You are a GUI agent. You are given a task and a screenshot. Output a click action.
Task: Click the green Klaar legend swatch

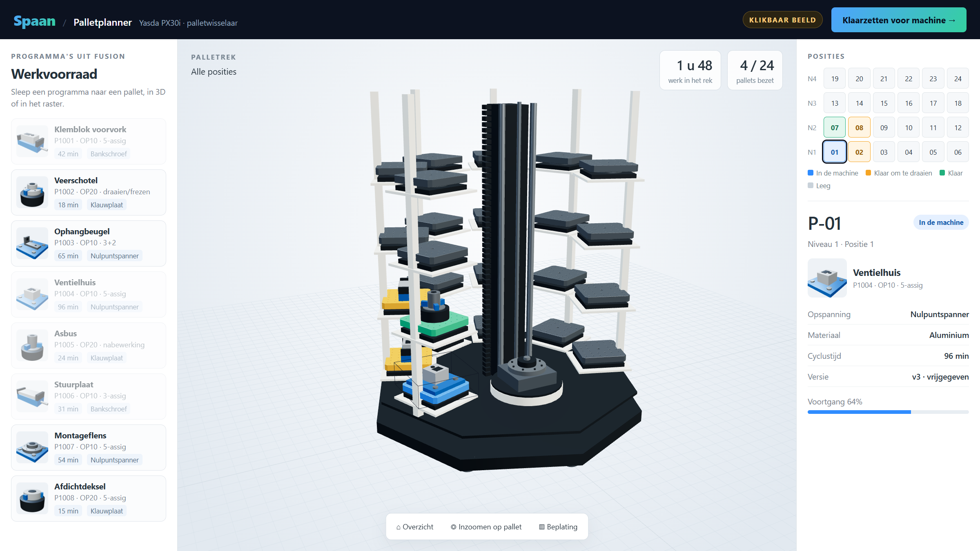point(942,173)
